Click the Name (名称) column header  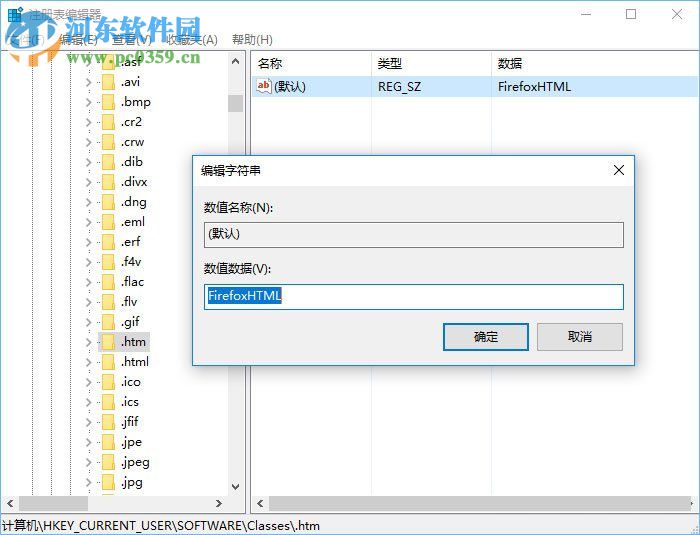click(x=270, y=64)
